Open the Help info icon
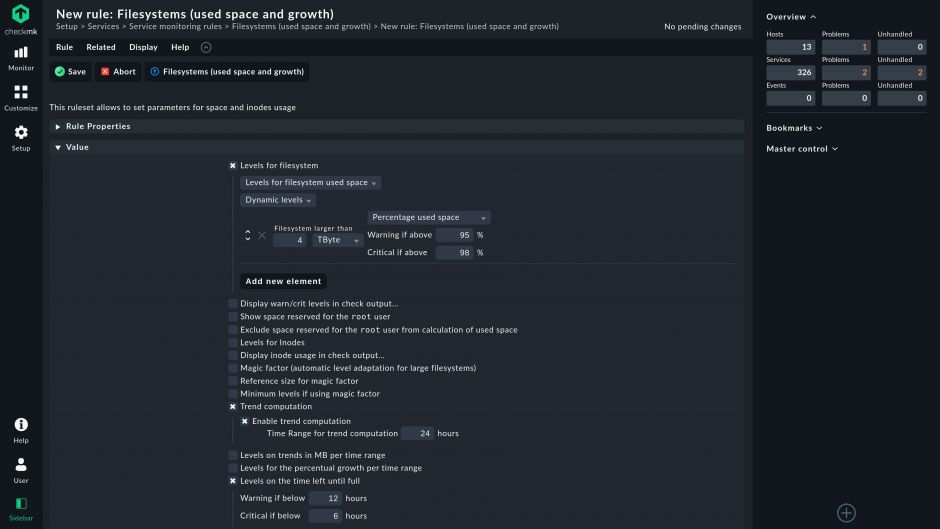Image resolution: width=940 pixels, height=529 pixels. pos(21,430)
